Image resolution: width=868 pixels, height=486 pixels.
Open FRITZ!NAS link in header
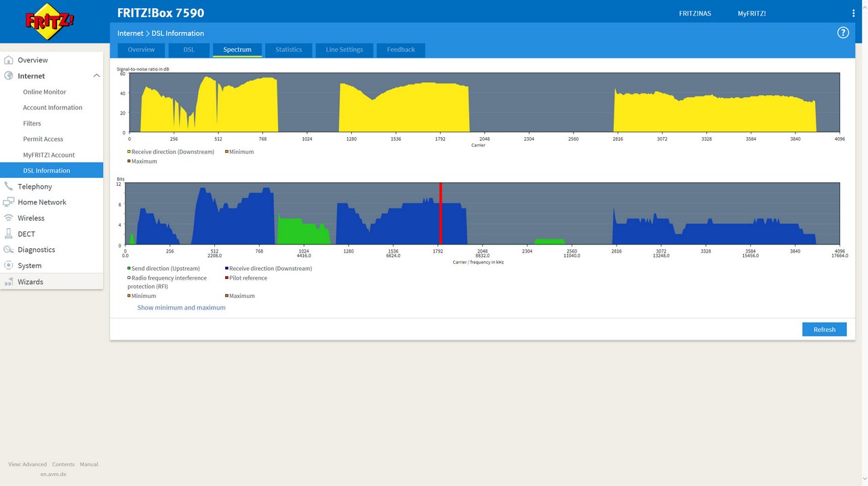click(x=695, y=14)
